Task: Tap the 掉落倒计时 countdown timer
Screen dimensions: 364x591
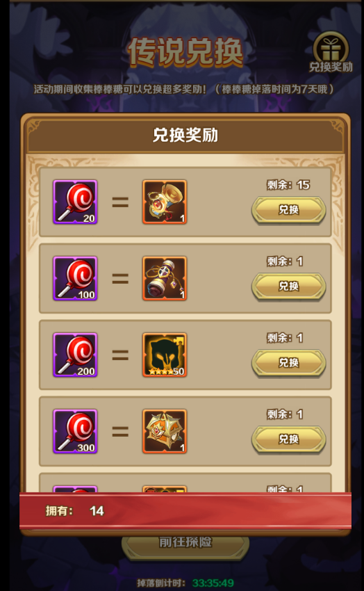Action: [185, 583]
